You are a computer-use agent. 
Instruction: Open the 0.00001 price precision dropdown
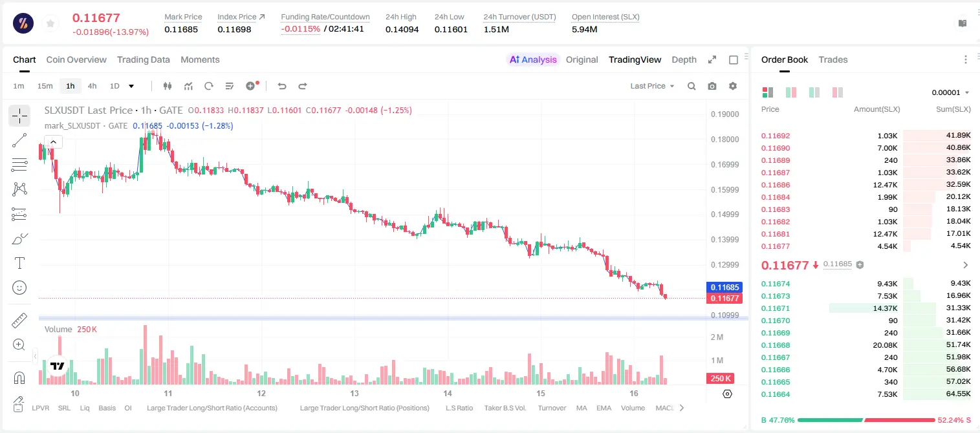click(950, 92)
